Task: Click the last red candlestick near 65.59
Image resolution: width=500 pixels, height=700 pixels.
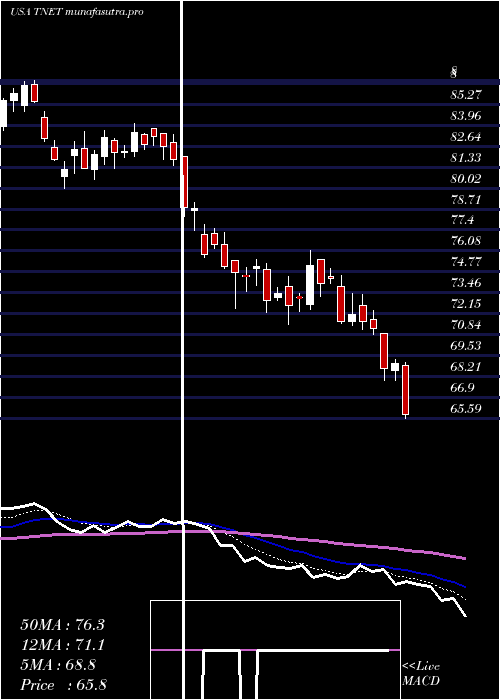Action: pyautogui.click(x=405, y=390)
